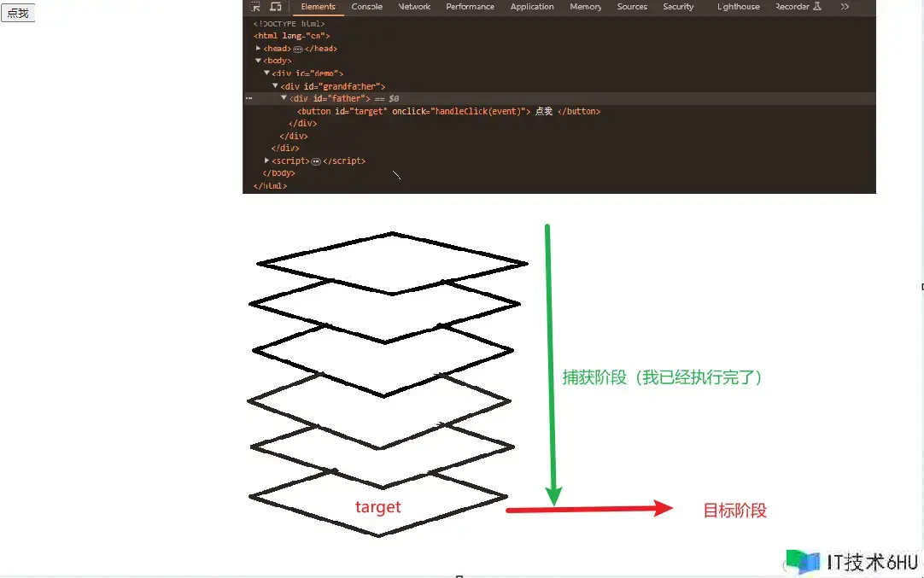Collapse the father div arrow
This screenshot has width=924, height=578.
(x=284, y=98)
